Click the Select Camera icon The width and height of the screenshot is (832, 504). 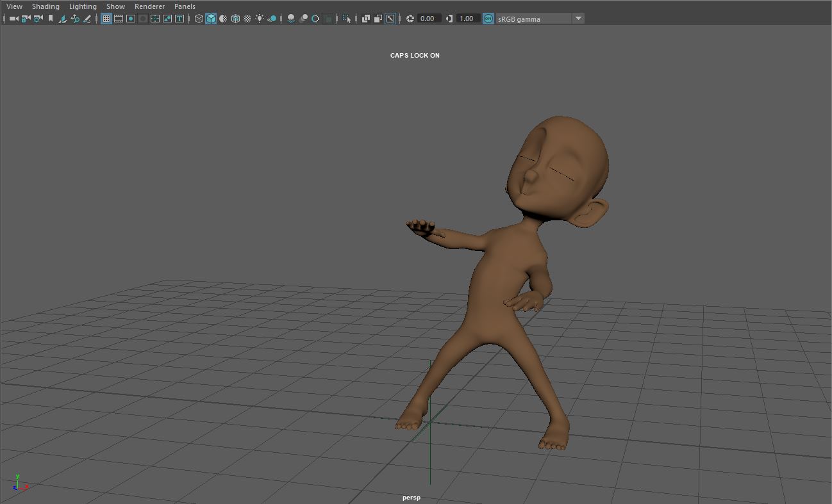[13, 19]
